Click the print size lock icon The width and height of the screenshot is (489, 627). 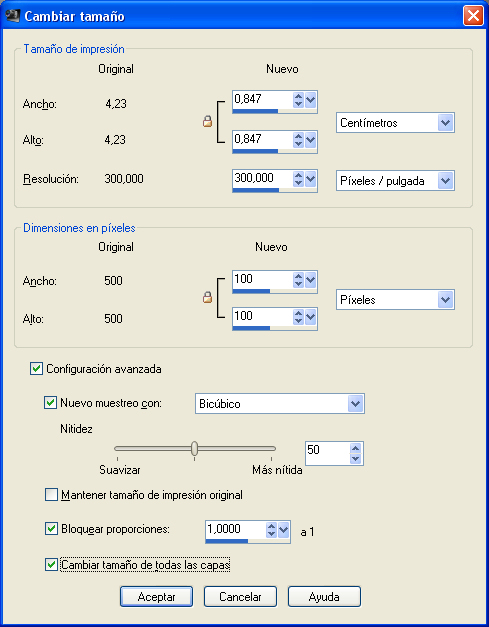pyautogui.click(x=207, y=121)
